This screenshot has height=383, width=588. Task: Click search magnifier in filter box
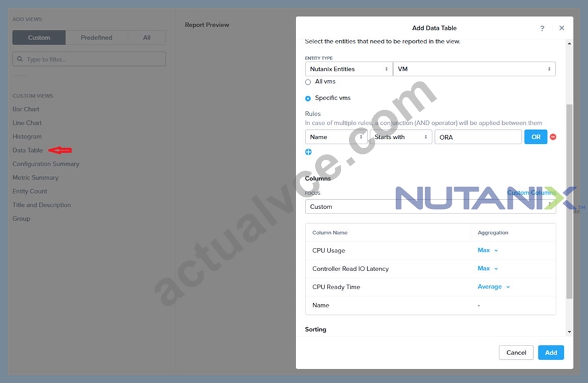click(x=20, y=60)
